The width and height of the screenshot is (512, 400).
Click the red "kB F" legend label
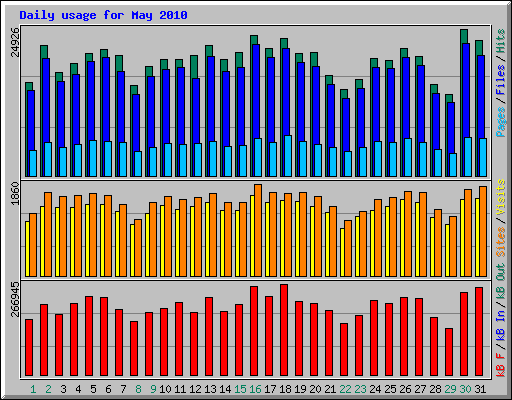pos(501,364)
